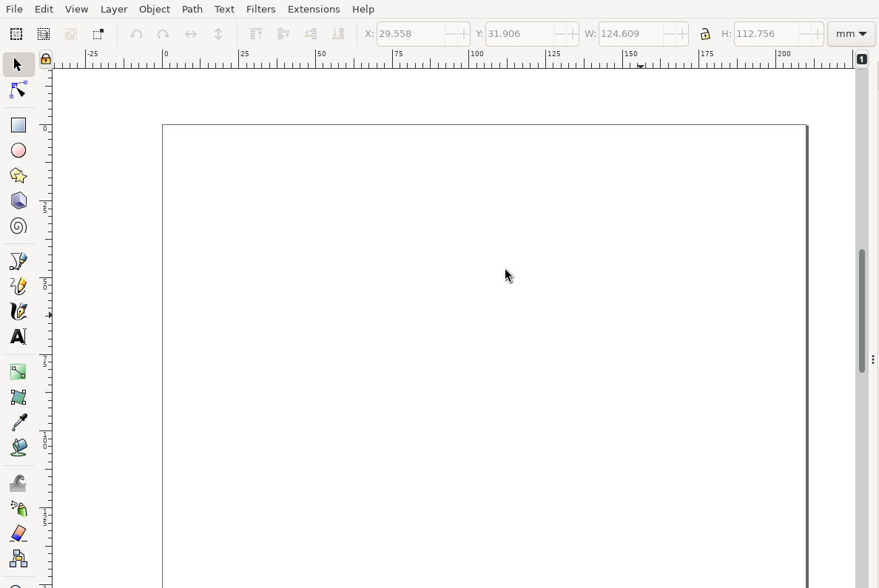Lower selection one step
This screenshot has height=588, width=879.
click(x=311, y=33)
